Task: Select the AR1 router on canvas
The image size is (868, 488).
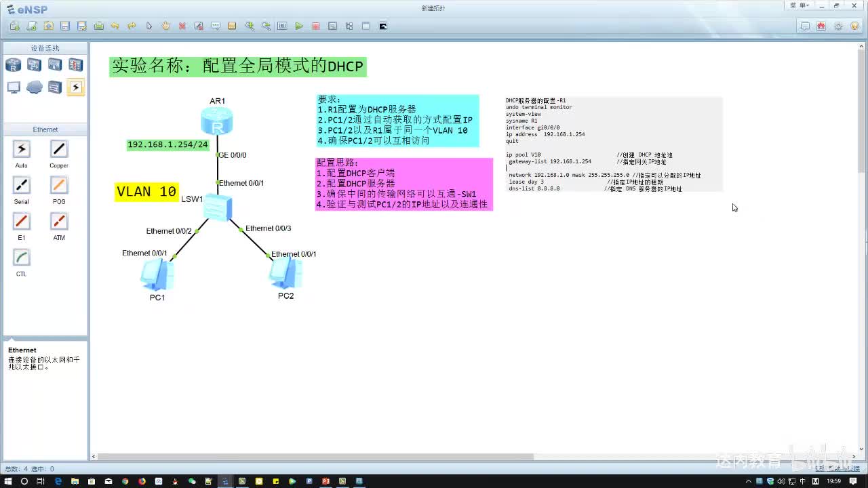Action: (x=217, y=122)
